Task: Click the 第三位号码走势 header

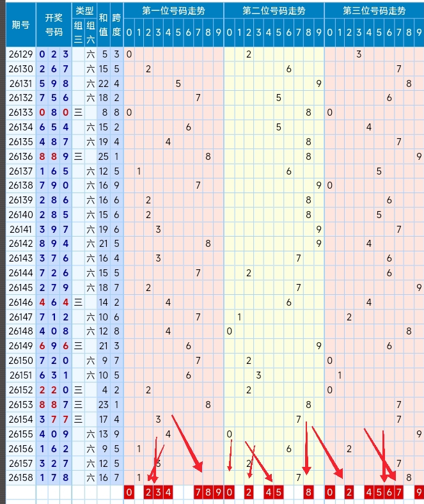Action: pyautogui.click(x=374, y=11)
